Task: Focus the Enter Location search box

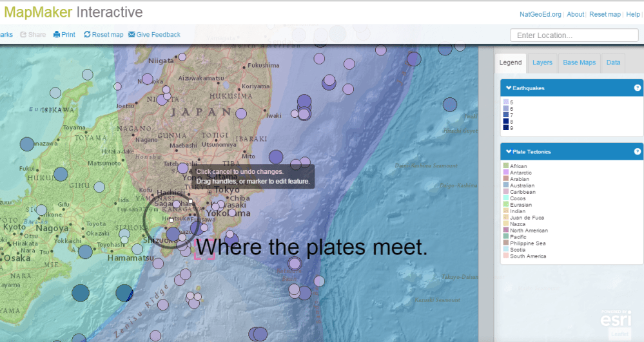Action: click(x=574, y=35)
